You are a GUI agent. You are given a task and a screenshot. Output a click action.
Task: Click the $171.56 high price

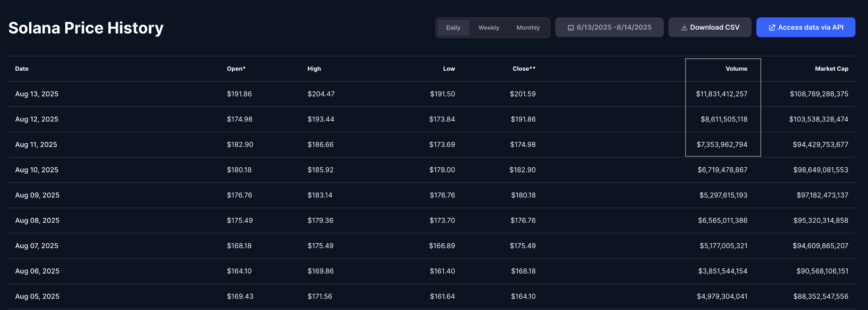(320, 296)
